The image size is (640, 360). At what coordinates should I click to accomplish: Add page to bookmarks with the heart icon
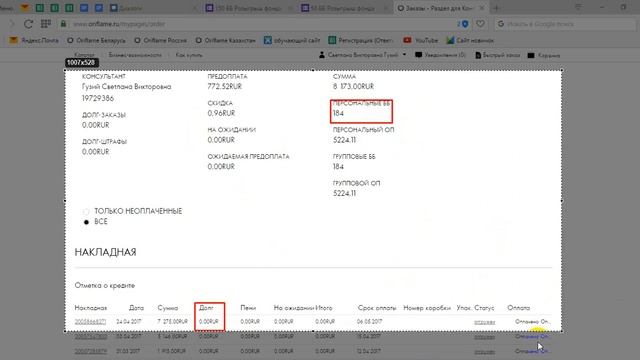click(x=480, y=24)
